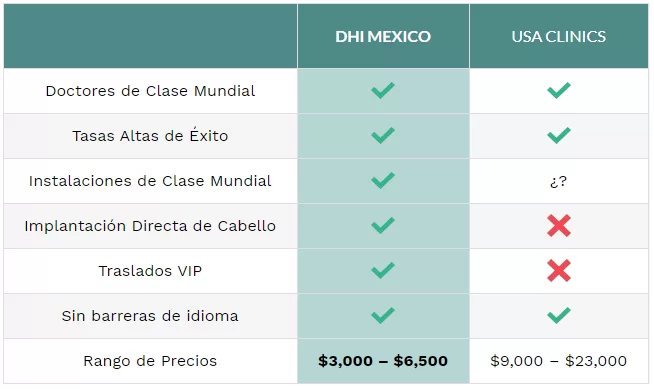
Task: Click the Instalaciones de Clase Mundial label
Action: 150,181
